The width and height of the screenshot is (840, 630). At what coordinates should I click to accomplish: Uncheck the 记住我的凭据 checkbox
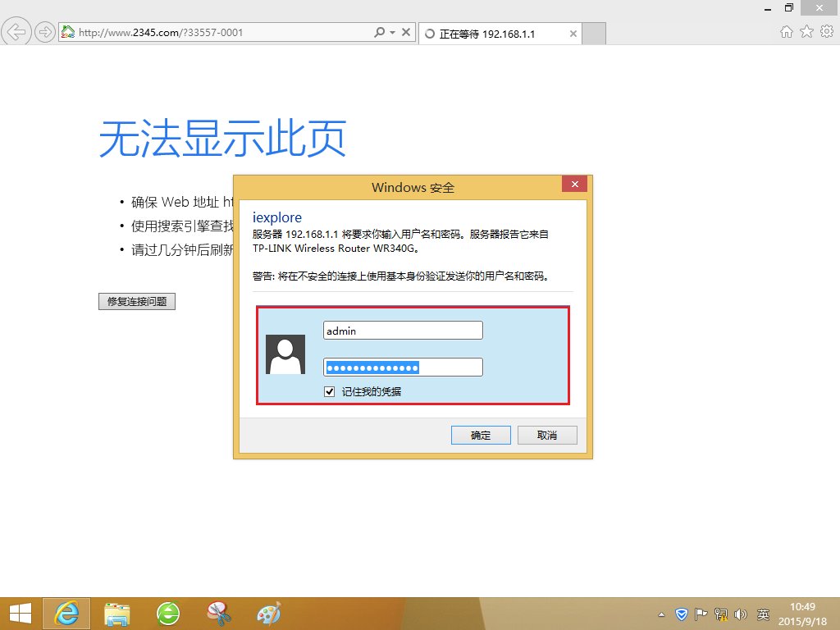[330, 392]
